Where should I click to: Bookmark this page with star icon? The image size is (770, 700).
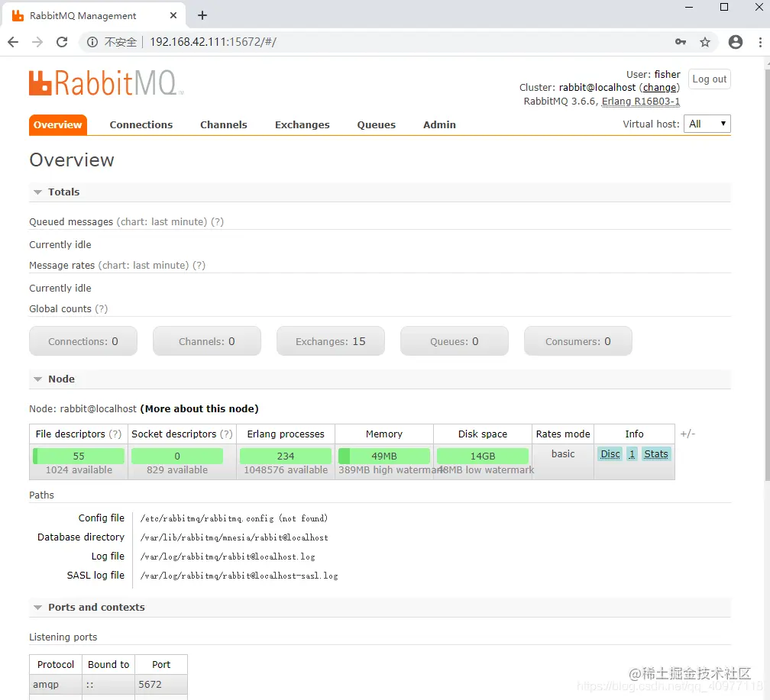(x=705, y=42)
